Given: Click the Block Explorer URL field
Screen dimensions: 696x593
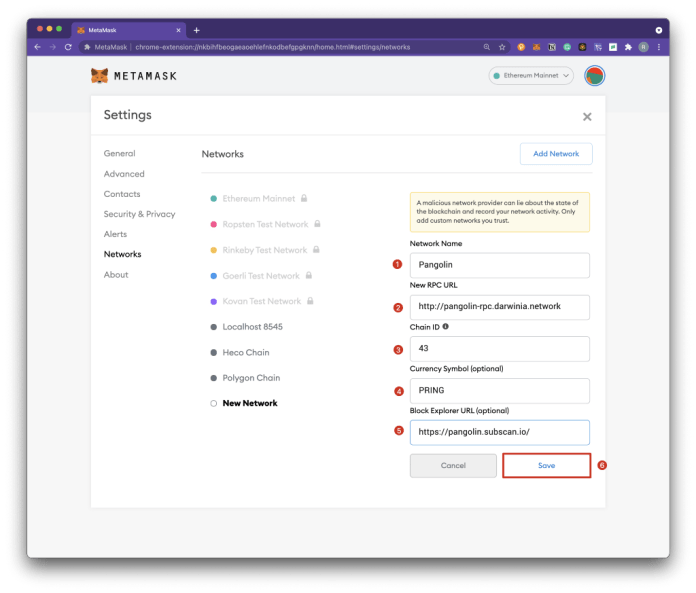Looking at the screenshot, I should (x=499, y=432).
